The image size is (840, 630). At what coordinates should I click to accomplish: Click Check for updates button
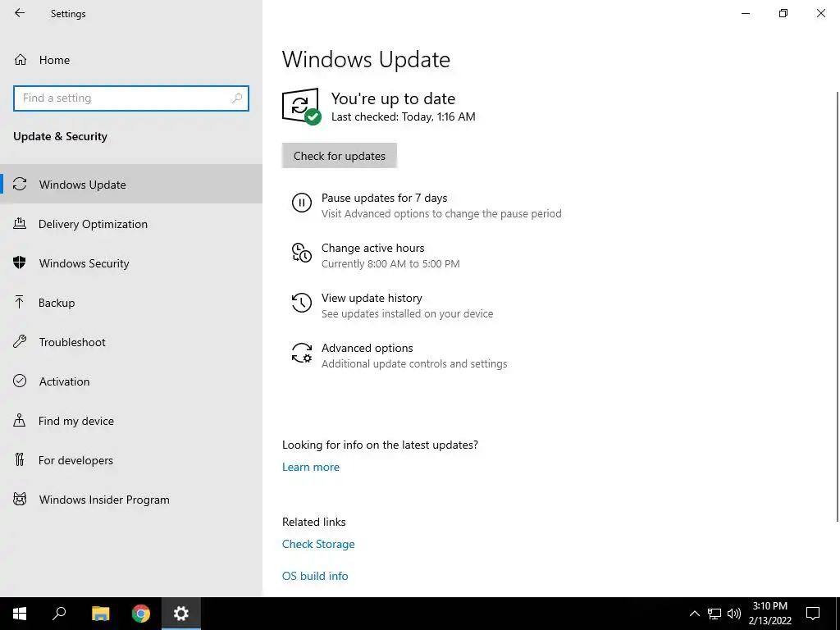pyautogui.click(x=340, y=156)
